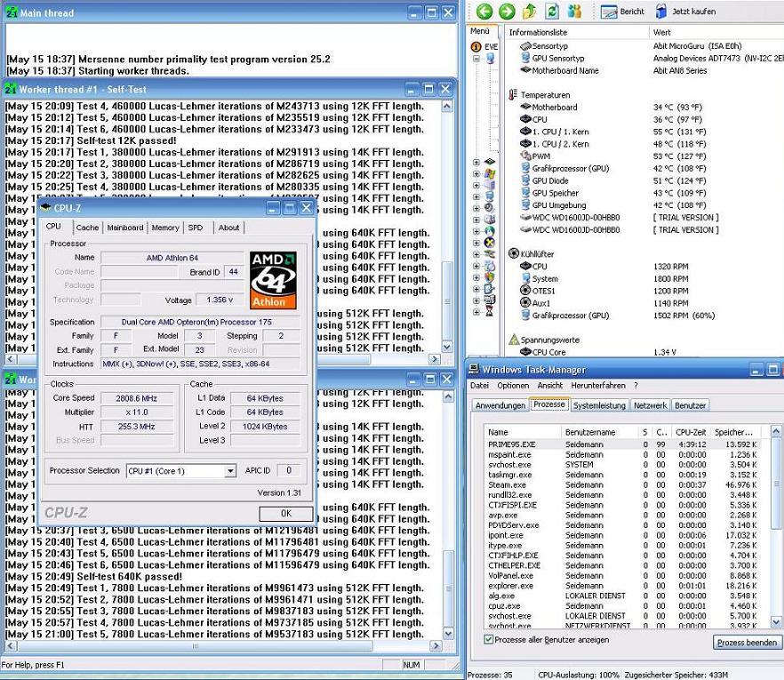Open the Optionen menu in Task Manager
784x680 pixels.
[513, 386]
